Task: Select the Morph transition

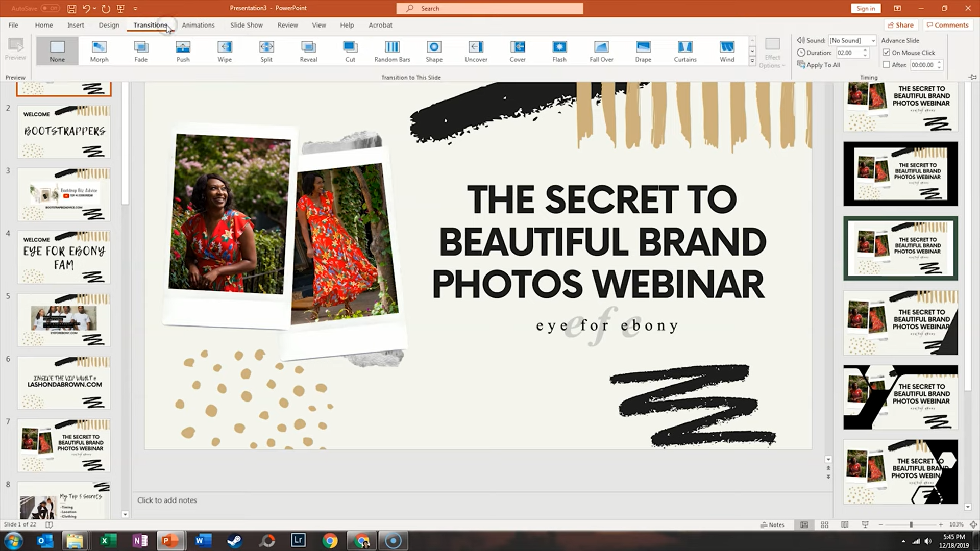Action: coord(99,51)
